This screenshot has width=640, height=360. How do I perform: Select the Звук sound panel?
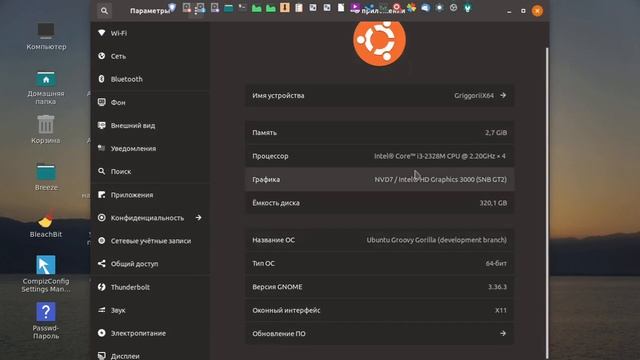pos(151,310)
